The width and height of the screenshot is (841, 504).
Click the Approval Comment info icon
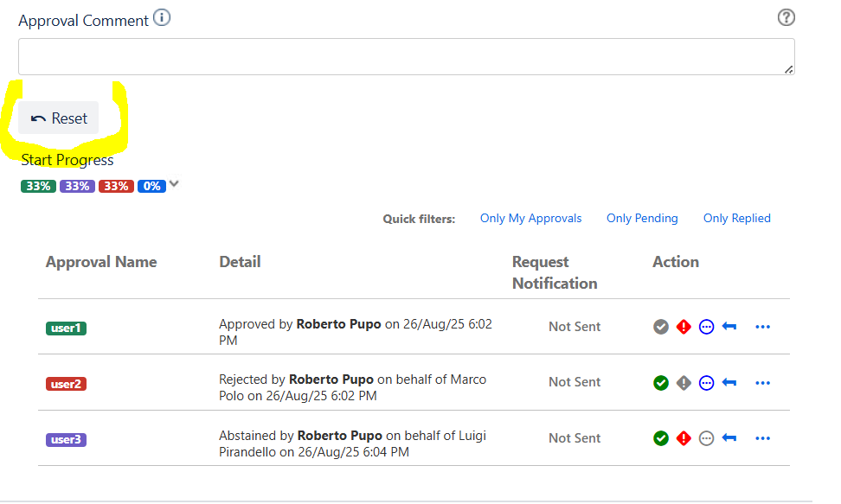coord(162,17)
